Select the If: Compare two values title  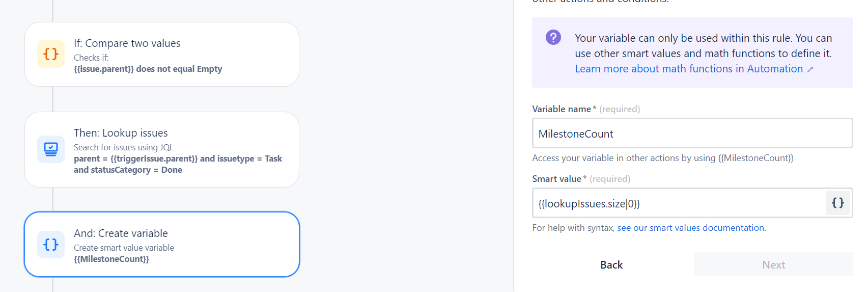pyautogui.click(x=127, y=43)
